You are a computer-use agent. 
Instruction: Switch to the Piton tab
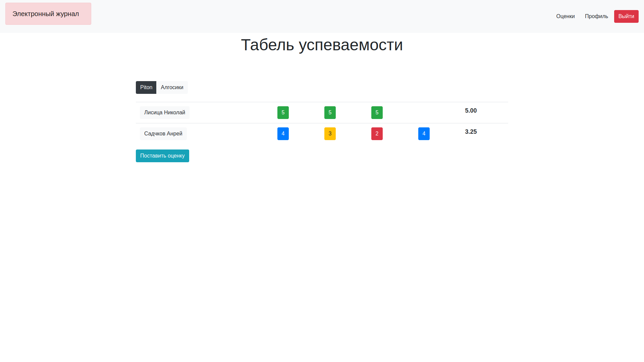(146, 87)
